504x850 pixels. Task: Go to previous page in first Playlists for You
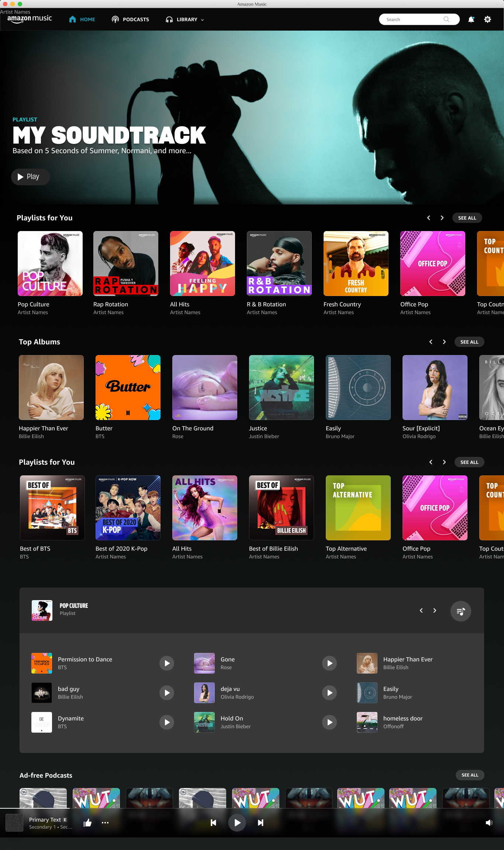pyautogui.click(x=429, y=218)
